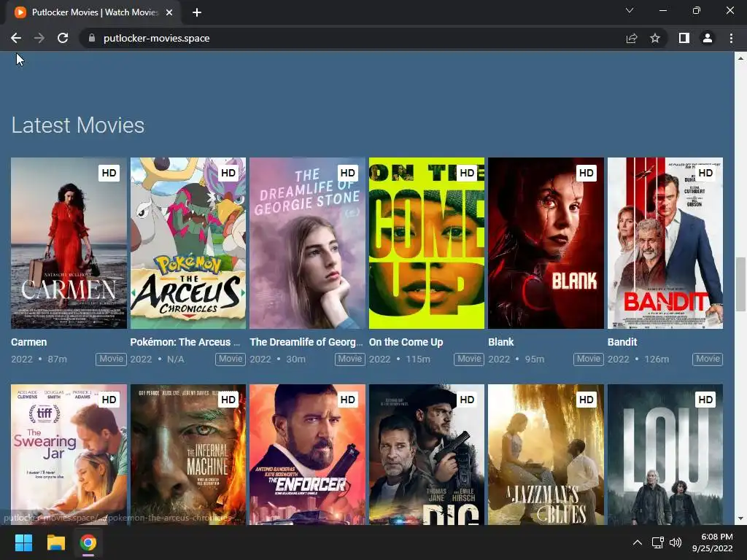This screenshot has width=747, height=560.
Task: Click the page scrollbar thumb
Action: coord(740,284)
